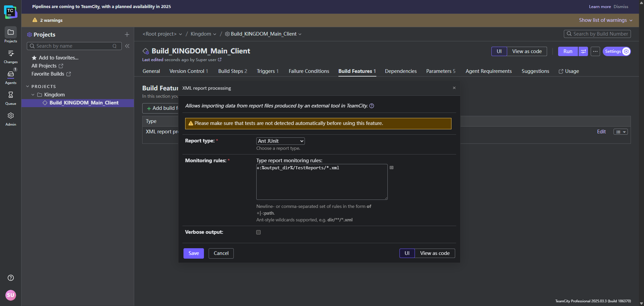Viewport: 644px width, 306px height.
Task: Open the more actions ellipsis button
Action: point(595,51)
